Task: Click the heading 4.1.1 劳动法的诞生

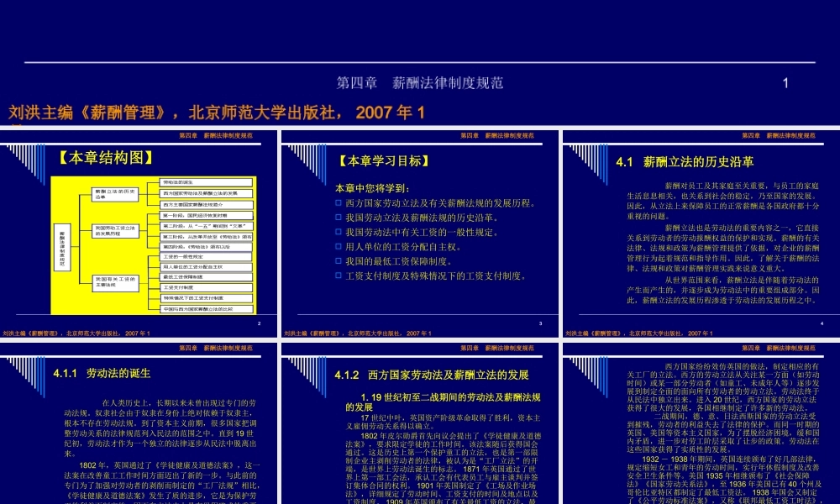Action: pos(102,373)
